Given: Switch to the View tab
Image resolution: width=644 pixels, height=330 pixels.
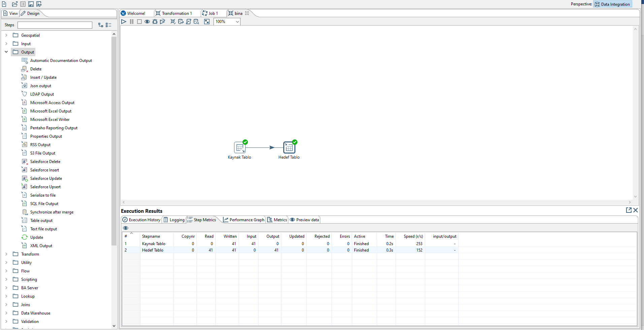Looking at the screenshot, I should [10, 13].
